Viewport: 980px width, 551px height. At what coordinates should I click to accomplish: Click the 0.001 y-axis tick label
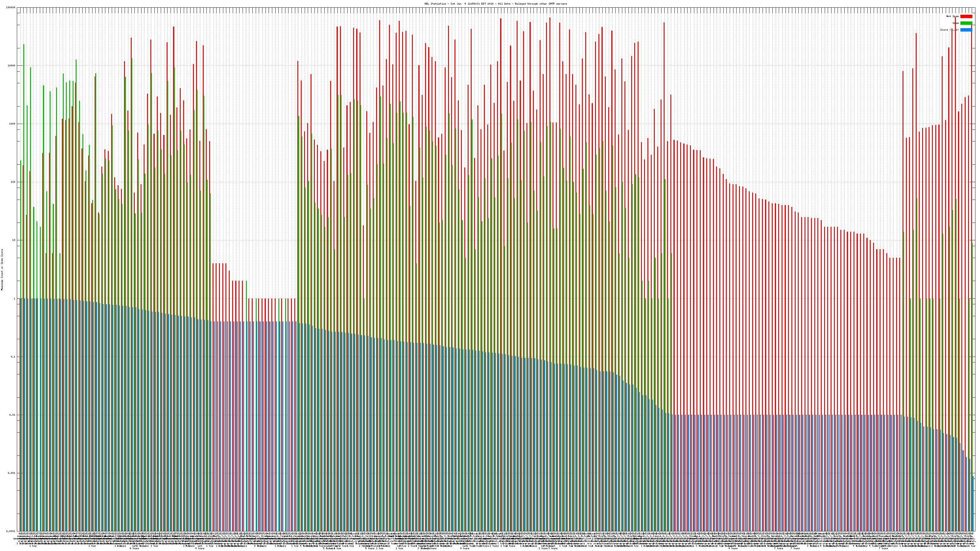point(12,473)
